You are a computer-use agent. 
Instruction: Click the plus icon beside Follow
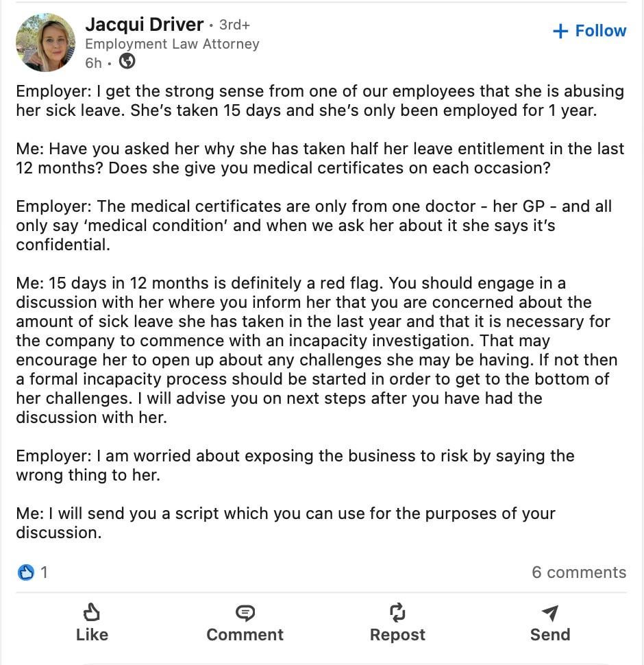[560, 31]
